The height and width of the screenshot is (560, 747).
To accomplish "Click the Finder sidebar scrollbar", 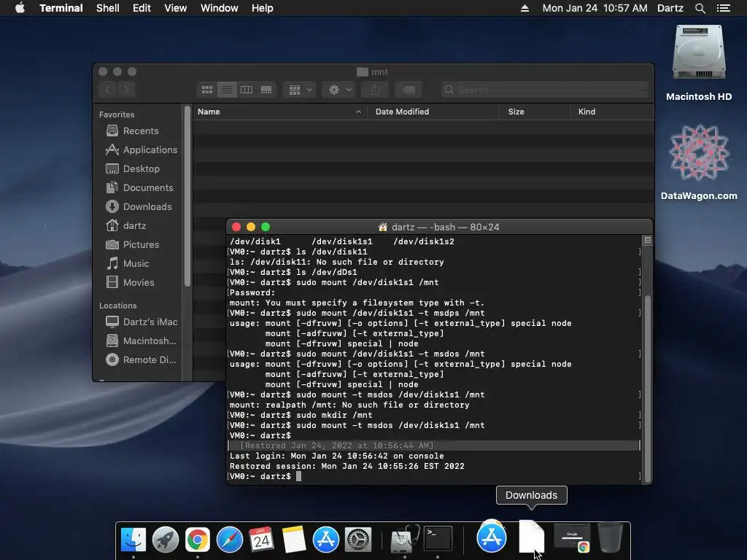I will tap(187, 195).
